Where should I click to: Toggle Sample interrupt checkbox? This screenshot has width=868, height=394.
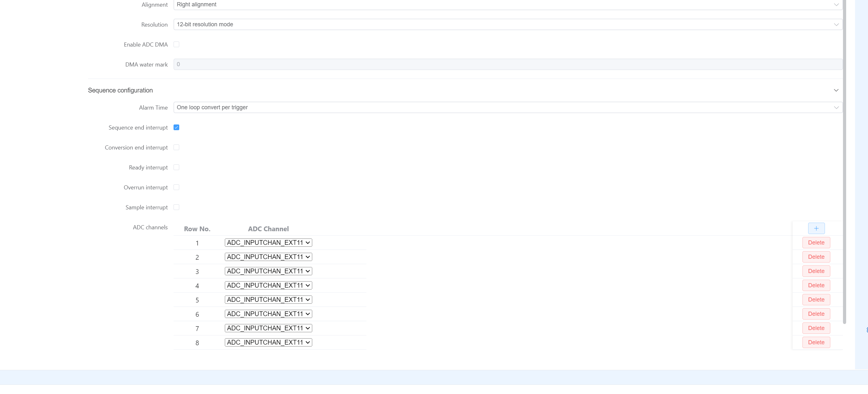coord(176,207)
